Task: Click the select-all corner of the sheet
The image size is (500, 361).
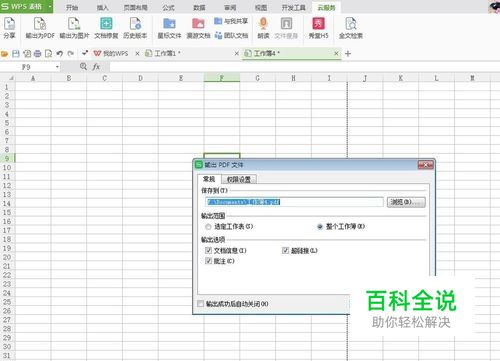Action: (x=7, y=78)
